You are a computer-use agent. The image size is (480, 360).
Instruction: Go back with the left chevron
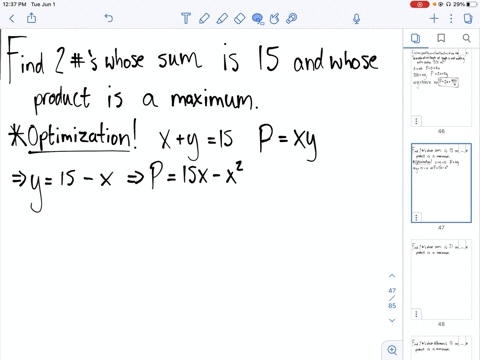point(12,18)
